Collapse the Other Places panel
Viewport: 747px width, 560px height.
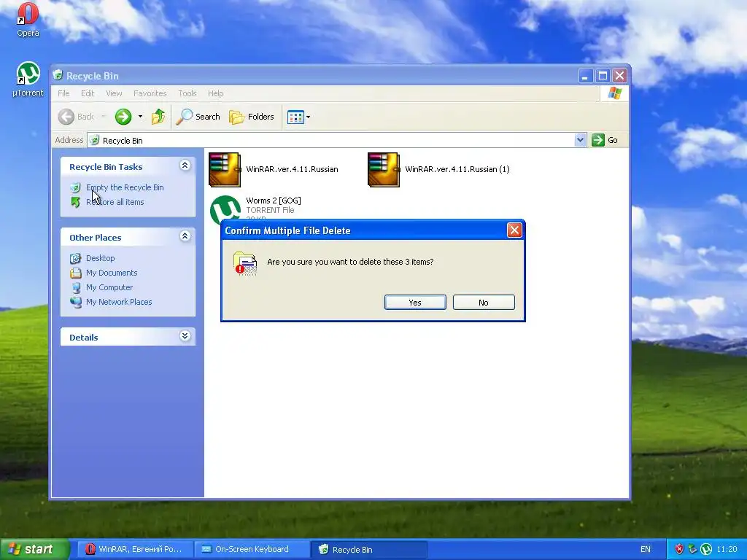(185, 236)
